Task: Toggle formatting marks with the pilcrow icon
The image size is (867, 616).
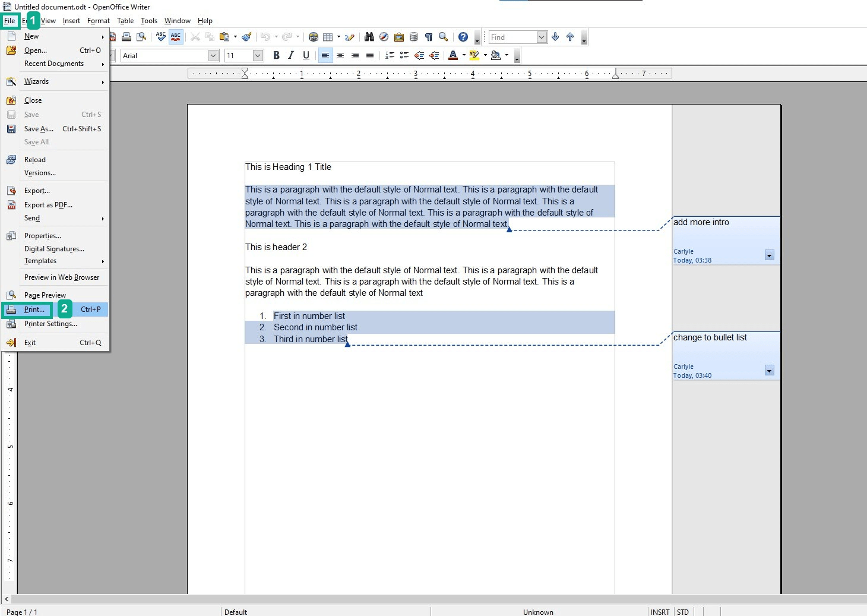Action: [x=429, y=37]
